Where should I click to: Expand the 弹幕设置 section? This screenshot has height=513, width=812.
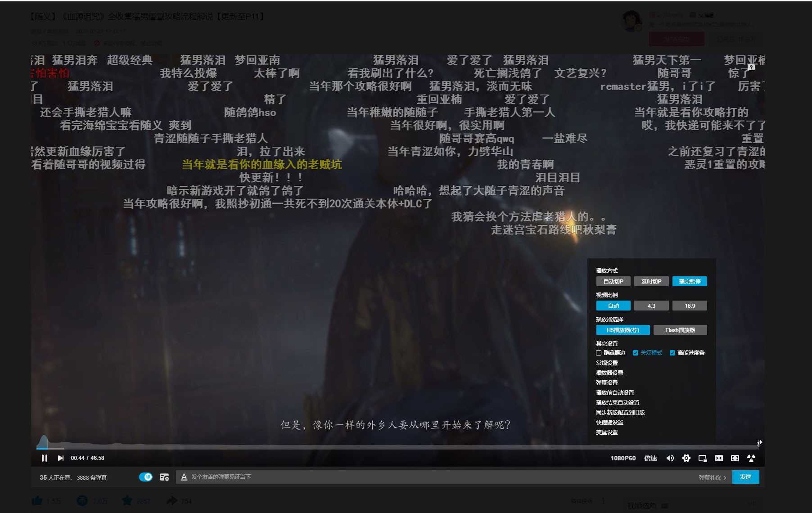click(x=607, y=383)
